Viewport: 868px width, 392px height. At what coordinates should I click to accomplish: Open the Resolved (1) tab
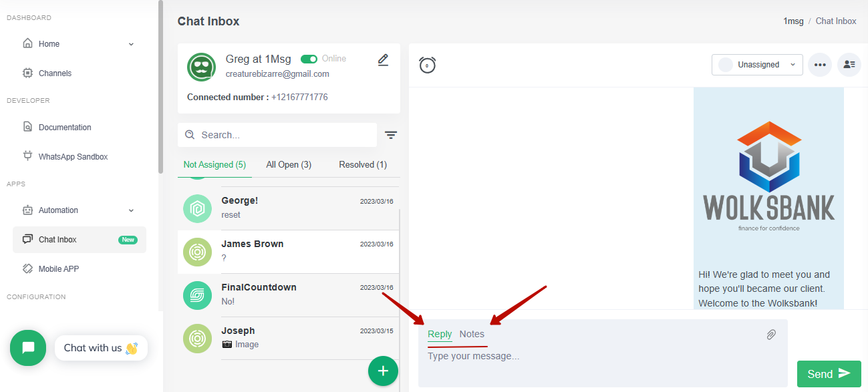pyautogui.click(x=363, y=164)
